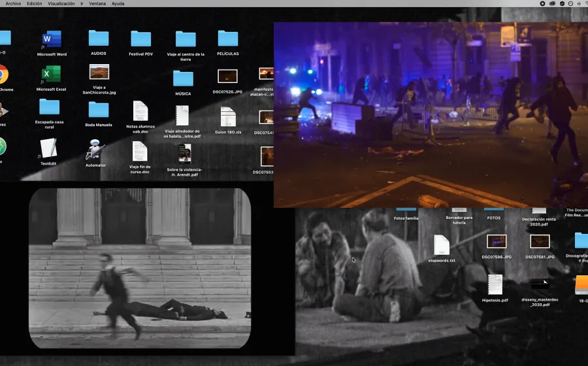This screenshot has width=588, height=366.
Task: Click the stop recording menu bar icon
Action: (542, 3)
